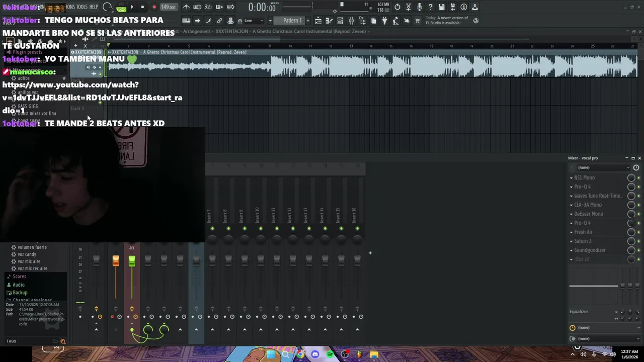Click the floppy disk save icon
The image size is (644, 362).
(x=441, y=7)
